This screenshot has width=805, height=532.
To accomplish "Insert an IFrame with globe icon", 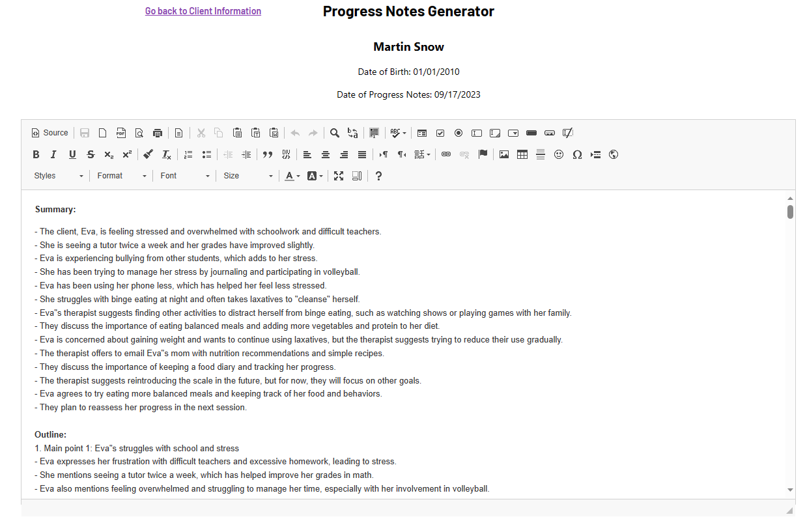I will 614,154.
